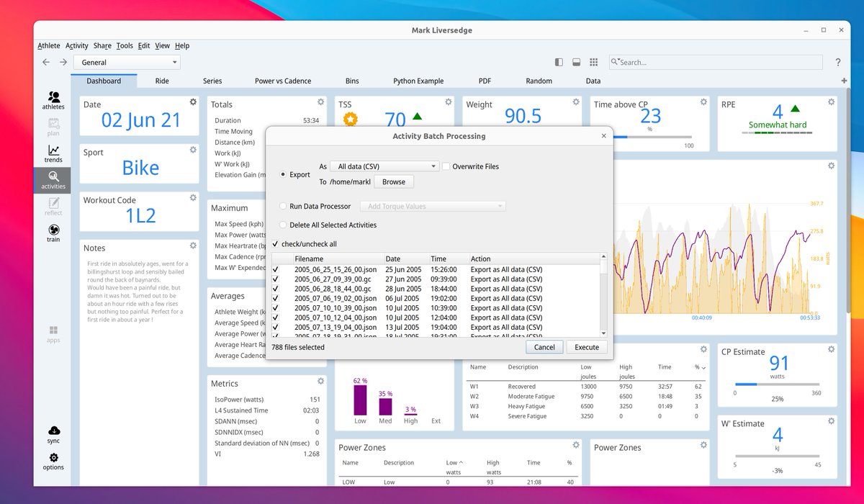The width and height of the screenshot is (864, 504).
Task: Open settings gear on RPE tile
Action: (x=832, y=102)
